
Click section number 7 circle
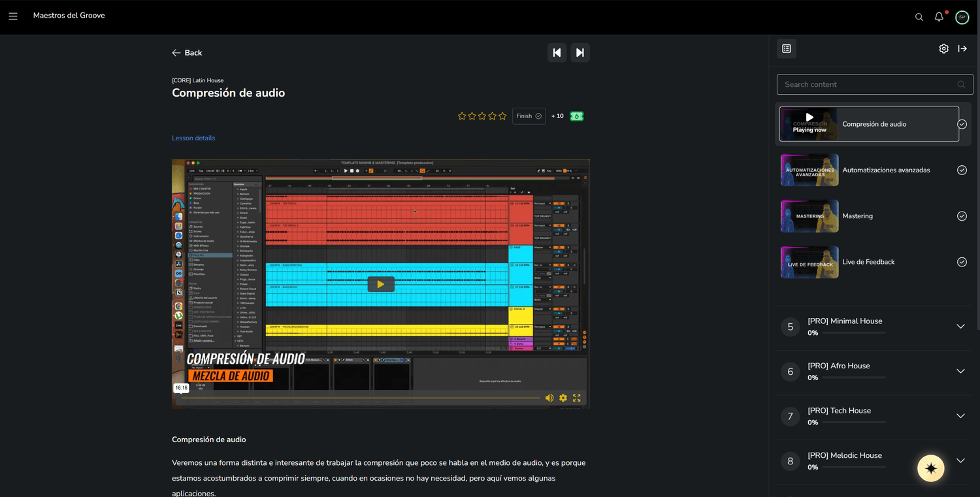(x=791, y=416)
